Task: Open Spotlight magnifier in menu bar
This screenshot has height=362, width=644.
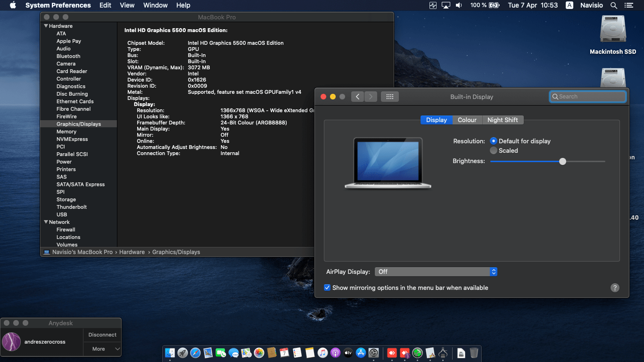Action: [613, 5]
